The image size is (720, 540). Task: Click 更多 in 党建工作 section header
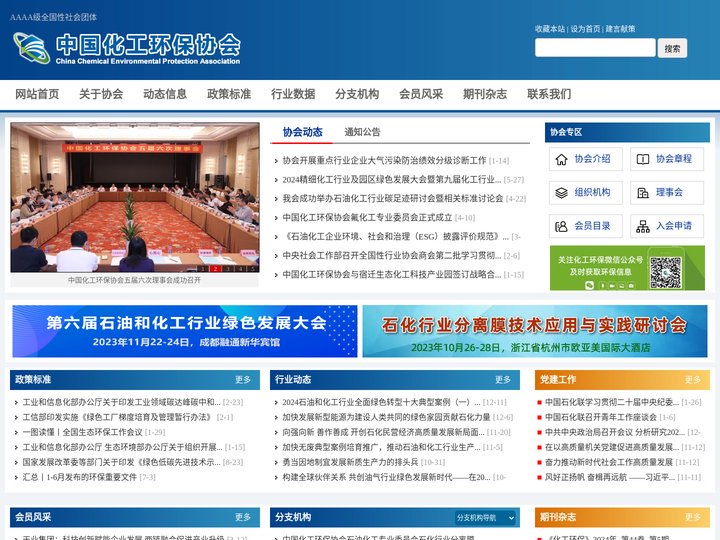coord(692,380)
